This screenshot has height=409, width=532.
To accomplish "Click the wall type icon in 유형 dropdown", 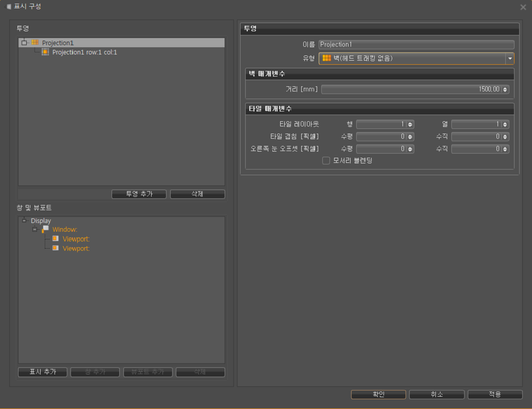I will pos(326,58).
